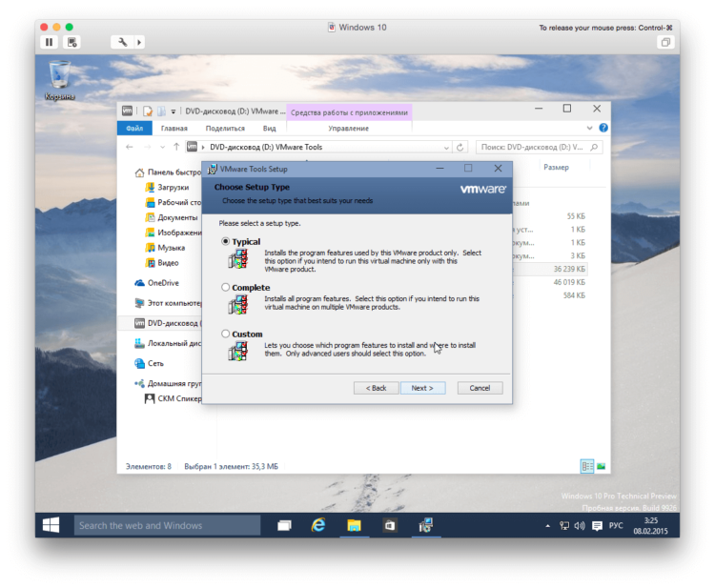Viewport: 715px width, 588px height.
Task: Select Панель быстрого доступа item
Action: tap(168, 172)
